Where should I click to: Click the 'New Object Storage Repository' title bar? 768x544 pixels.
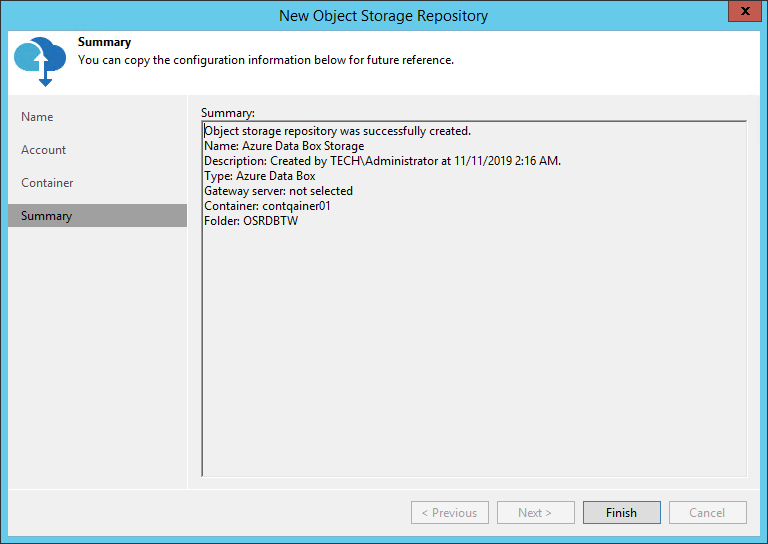(x=383, y=15)
